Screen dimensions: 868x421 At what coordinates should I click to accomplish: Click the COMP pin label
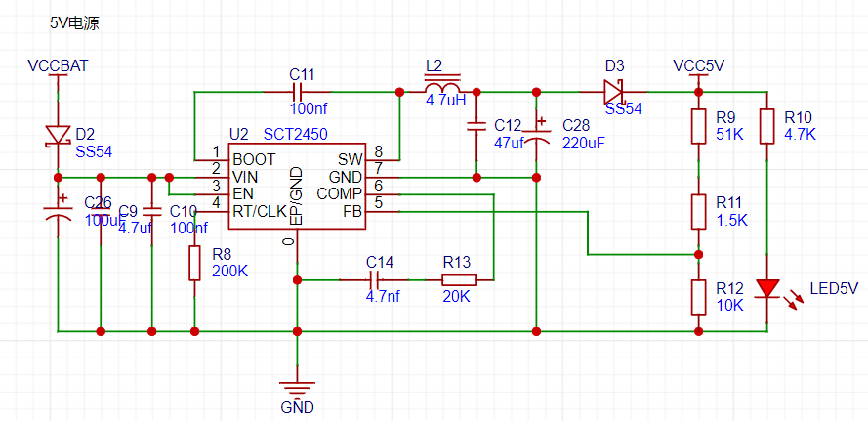coord(340,194)
